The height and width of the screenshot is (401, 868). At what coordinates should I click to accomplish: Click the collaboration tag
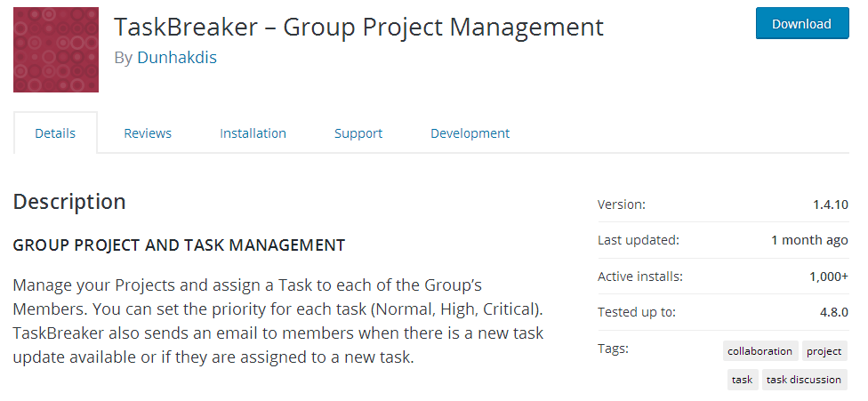tap(760, 351)
